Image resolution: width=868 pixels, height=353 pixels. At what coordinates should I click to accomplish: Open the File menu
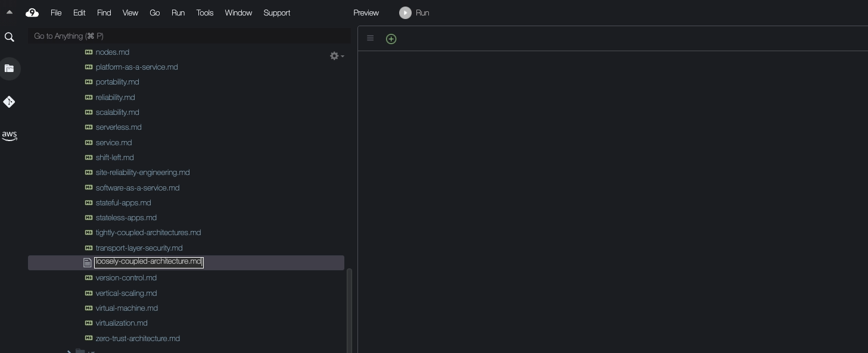[56, 13]
